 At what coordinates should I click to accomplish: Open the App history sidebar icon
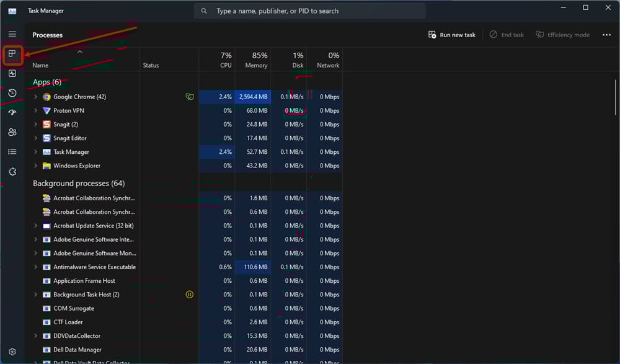click(12, 92)
